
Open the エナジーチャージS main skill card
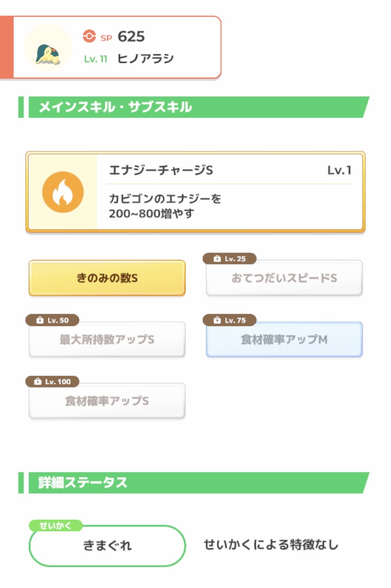coord(195,192)
